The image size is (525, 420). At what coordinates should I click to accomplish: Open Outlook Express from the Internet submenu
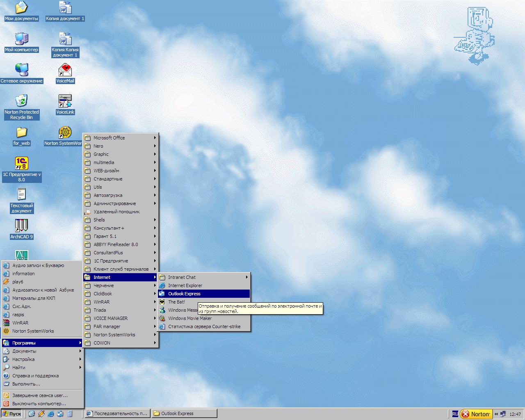(203, 294)
